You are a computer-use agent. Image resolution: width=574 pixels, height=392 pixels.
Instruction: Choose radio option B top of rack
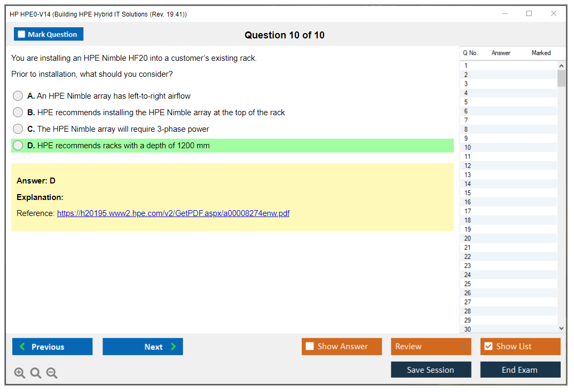tap(18, 113)
